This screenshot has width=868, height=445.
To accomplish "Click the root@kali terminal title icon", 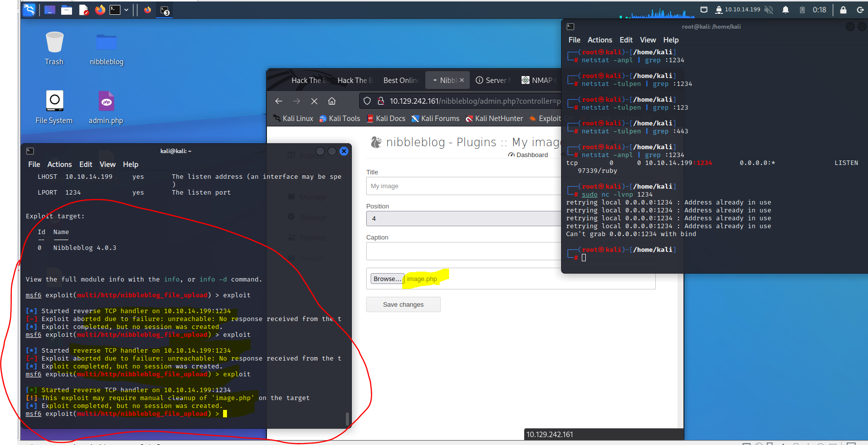I will click(x=570, y=27).
